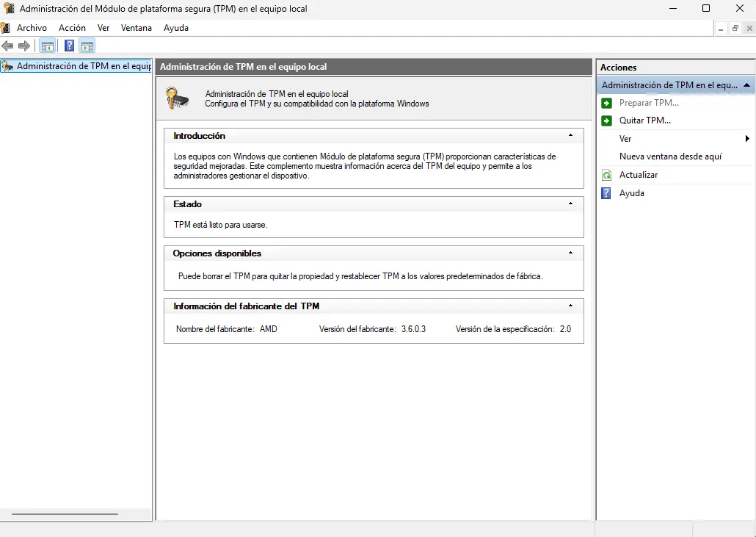This screenshot has height=537, width=756.
Task: Open the Ver menu in menu bar
Action: point(103,28)
